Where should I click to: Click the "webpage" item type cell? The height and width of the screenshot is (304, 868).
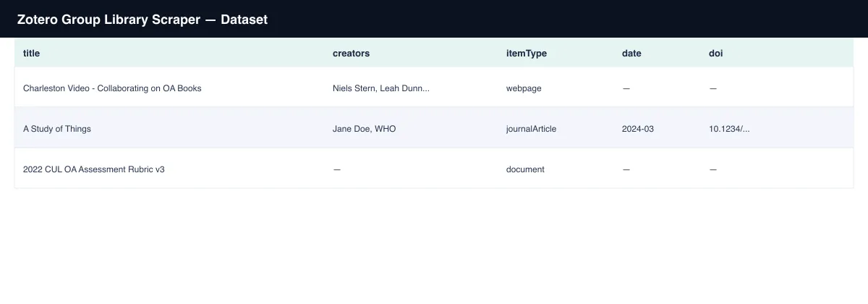pos(524,88)
